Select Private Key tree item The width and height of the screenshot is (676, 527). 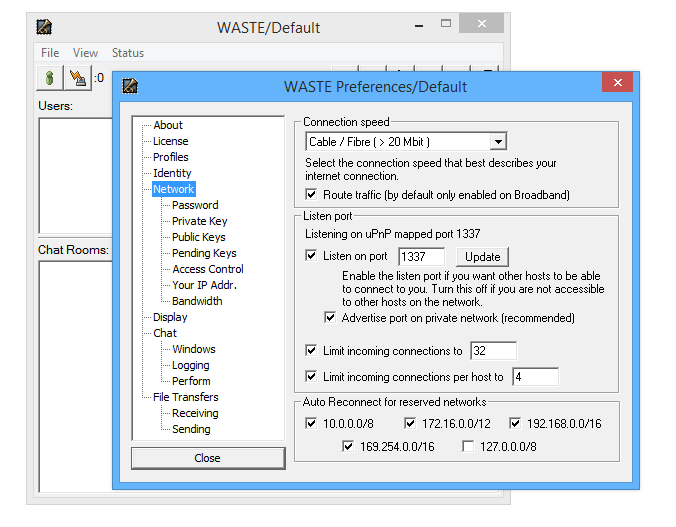click(200, 221)
